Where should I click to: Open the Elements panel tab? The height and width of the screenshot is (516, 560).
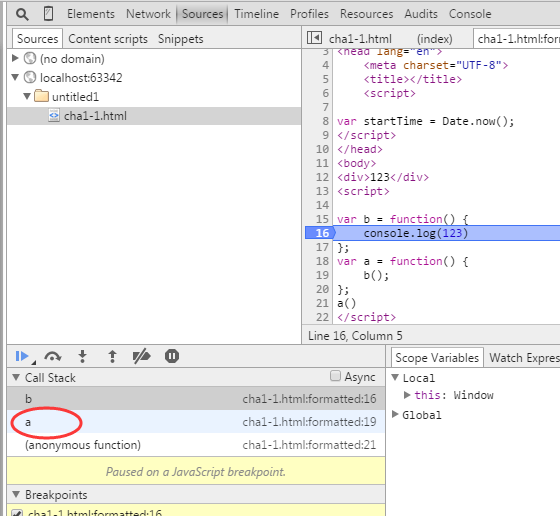91,14
